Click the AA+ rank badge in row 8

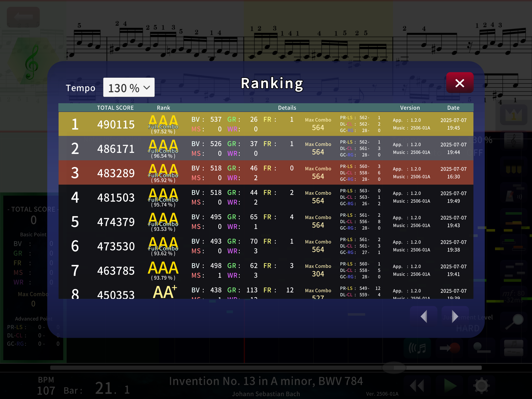pos(165,292)
